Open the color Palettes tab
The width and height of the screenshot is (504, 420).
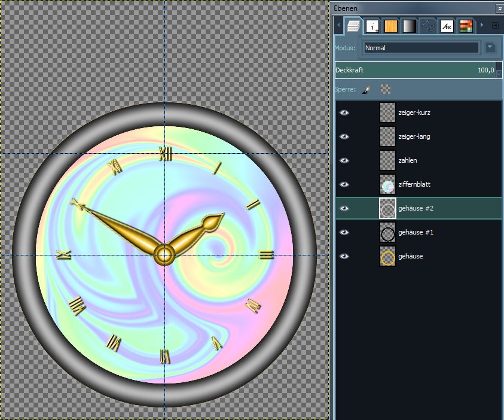[466, 26]
